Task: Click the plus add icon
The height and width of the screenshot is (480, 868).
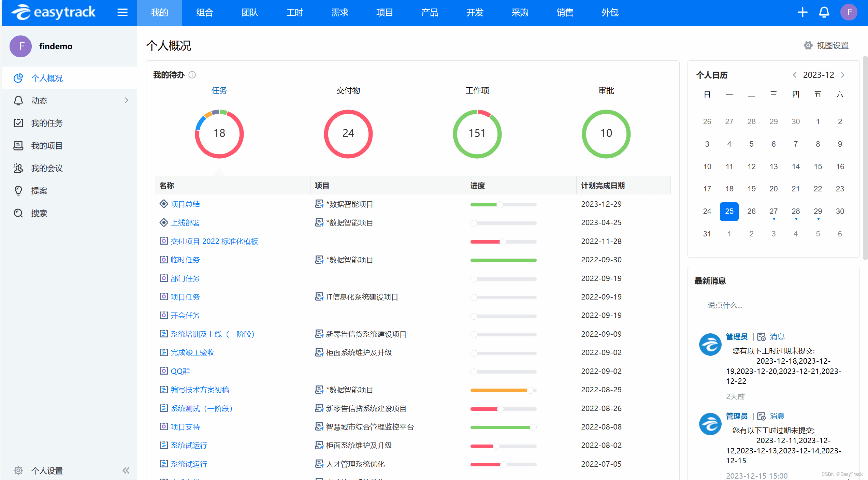Action: click(802, 13)
